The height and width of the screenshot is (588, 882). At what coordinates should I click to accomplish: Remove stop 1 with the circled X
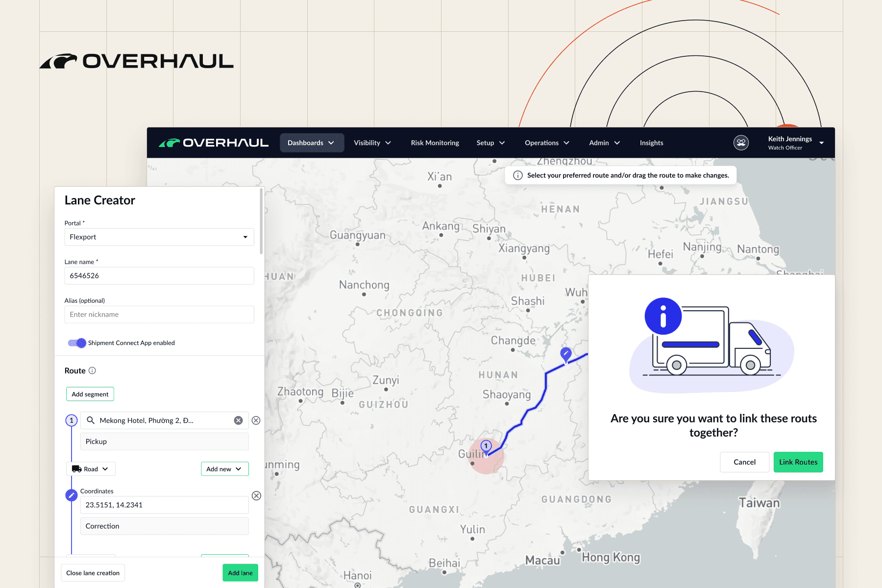pos(256,420)
